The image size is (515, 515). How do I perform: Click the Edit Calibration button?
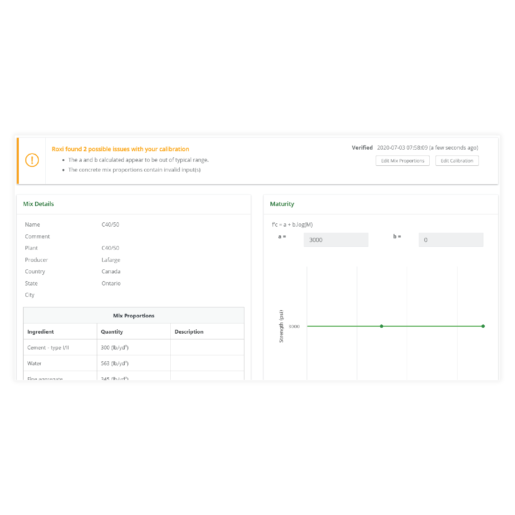point(457,161)
